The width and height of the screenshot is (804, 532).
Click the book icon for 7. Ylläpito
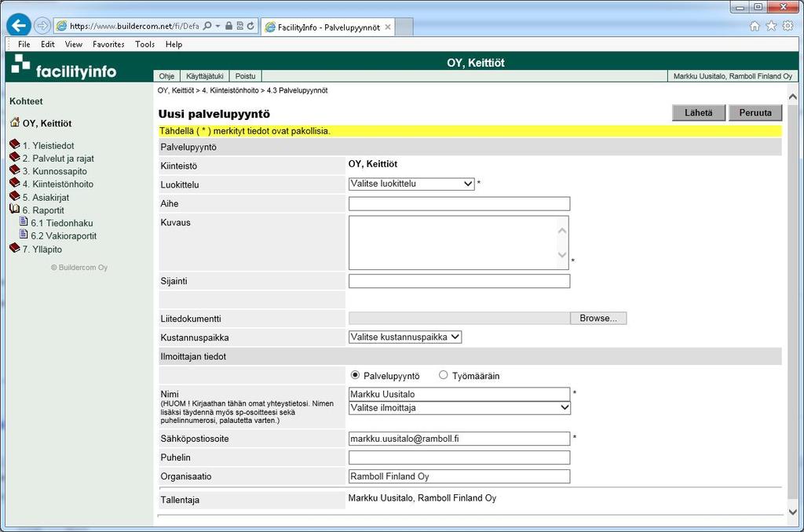point(15,248)
